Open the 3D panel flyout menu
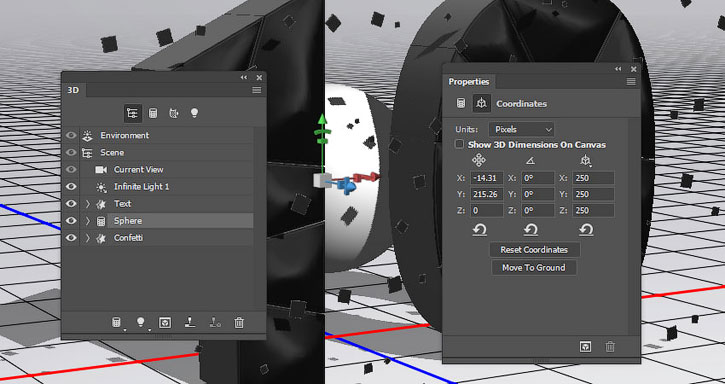The width and height of the screenshot is (725, 384). [x=257, y=90]
